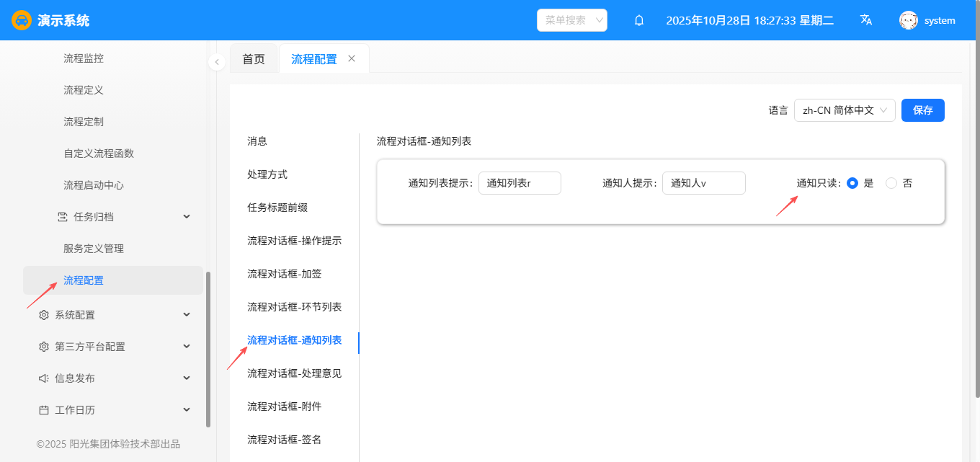Image resolution: width=980 pixels, height=462 pixels.
Task: Click the system user avatar
Action: pos(908,20)
